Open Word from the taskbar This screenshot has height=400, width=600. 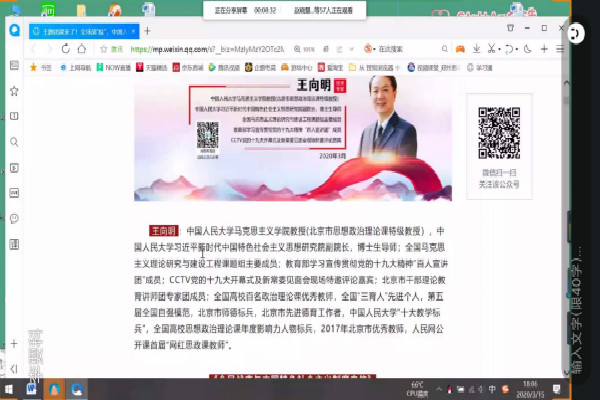[x=31, y=389]
